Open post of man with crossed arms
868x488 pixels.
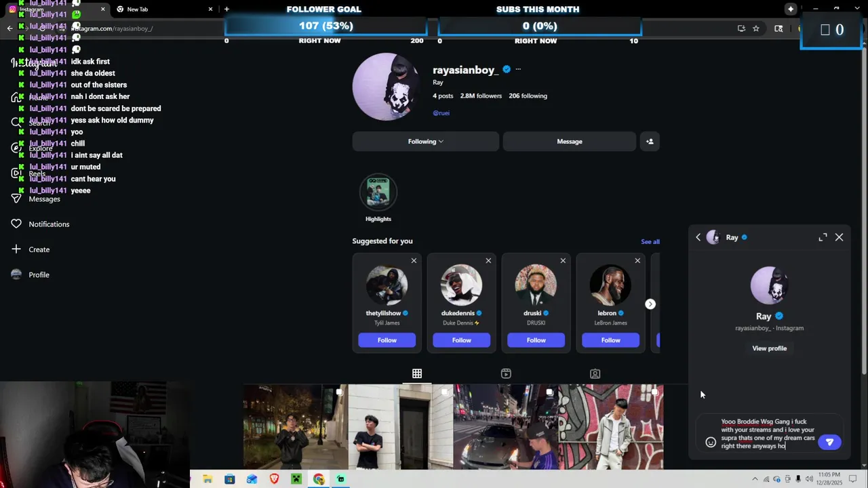(400, 427)
